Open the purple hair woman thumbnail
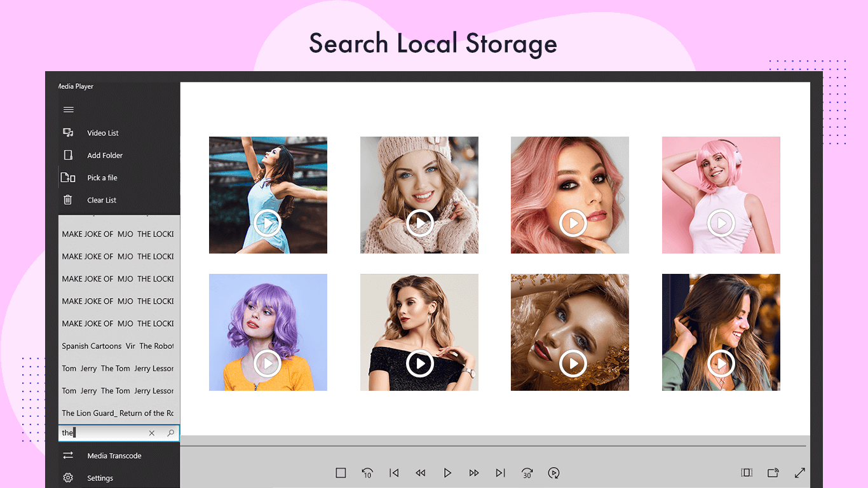Viewport: 868px width, 488px height. pyautogui.click(x=268, y=332)
